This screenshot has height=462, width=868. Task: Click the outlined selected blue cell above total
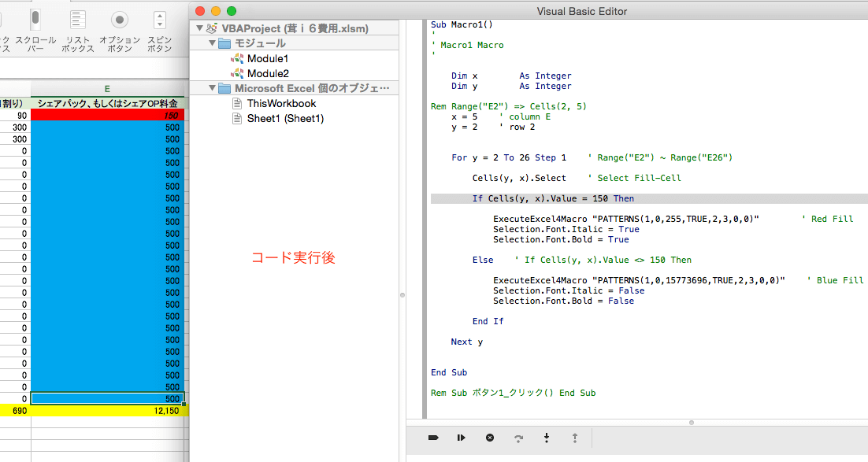[107, 398]
